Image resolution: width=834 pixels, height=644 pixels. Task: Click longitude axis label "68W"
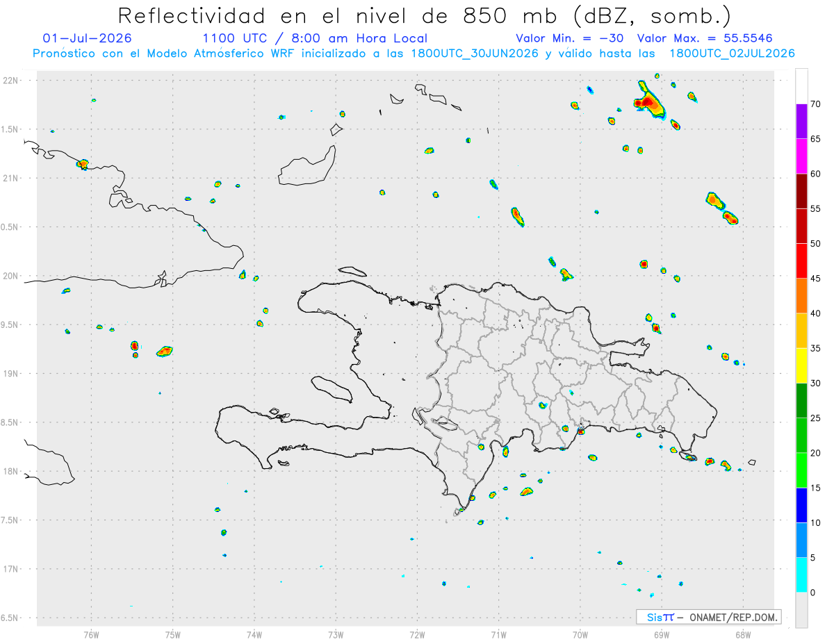(x=742, y=634)
